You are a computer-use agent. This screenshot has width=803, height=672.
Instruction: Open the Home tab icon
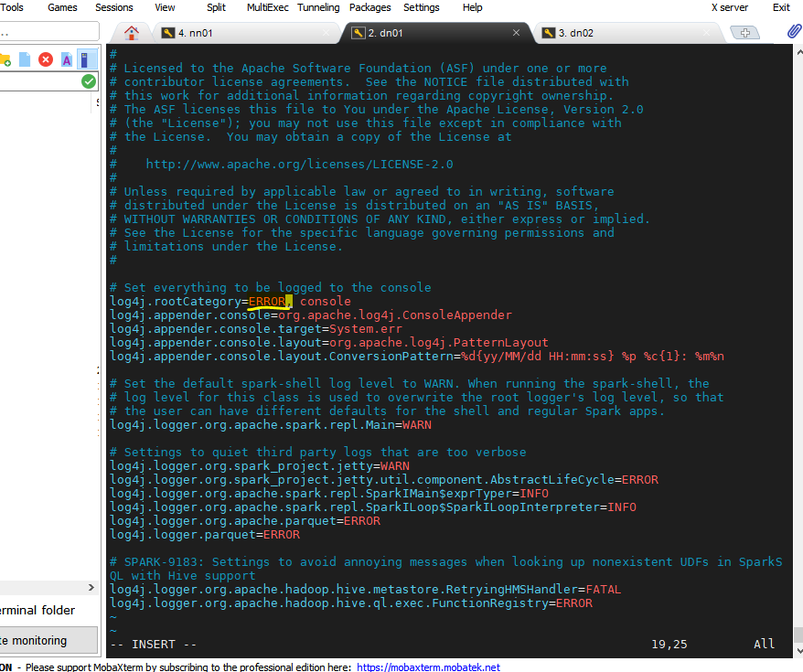click(x=132, y=33)
